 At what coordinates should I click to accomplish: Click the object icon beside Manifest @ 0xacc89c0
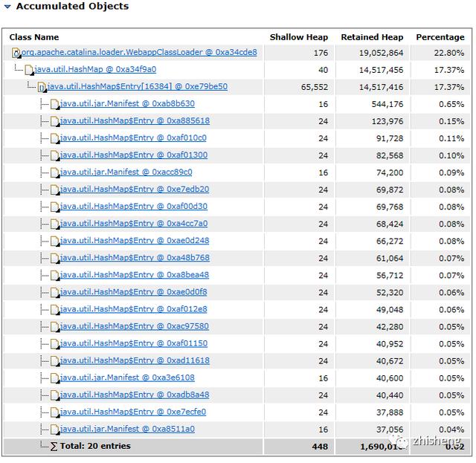(55, 173)
